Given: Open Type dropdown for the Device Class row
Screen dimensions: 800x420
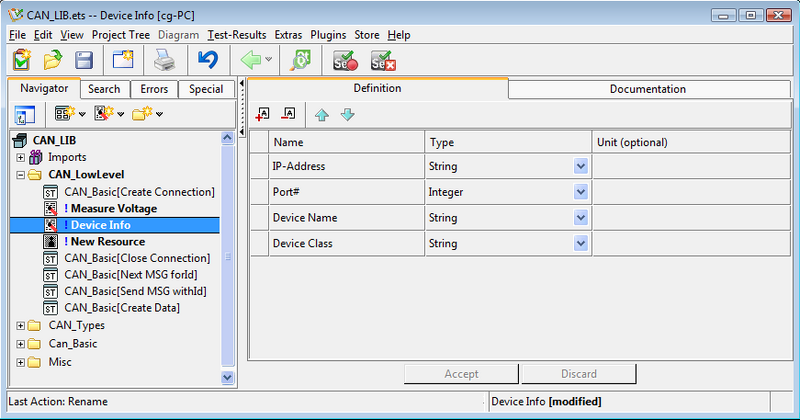Looking at the screenshot, I should tap(581, 243).
